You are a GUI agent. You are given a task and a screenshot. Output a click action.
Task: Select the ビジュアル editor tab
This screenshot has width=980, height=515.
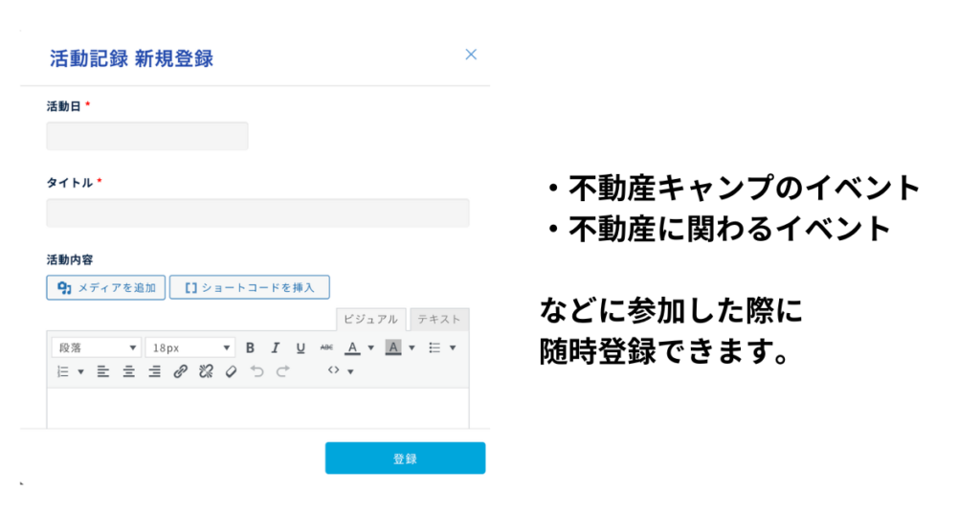pos(371,319)
